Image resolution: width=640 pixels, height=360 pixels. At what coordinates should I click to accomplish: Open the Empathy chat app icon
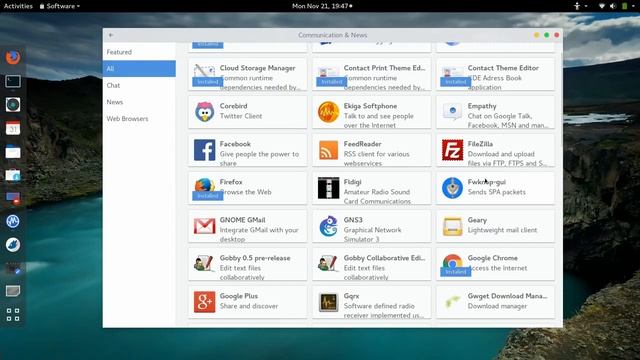click(x=452, y=112)
